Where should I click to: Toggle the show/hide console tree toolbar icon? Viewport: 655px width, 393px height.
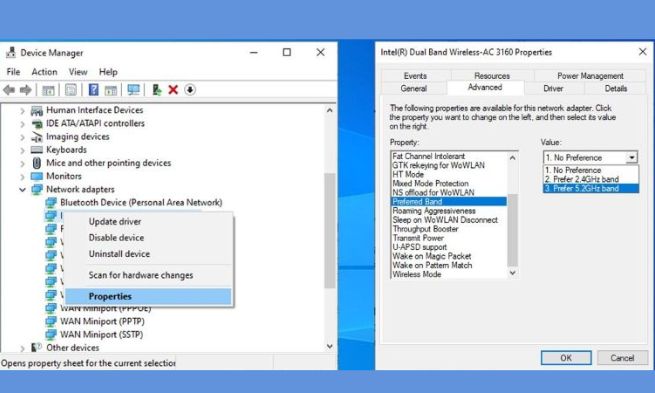tap(48, 90)
